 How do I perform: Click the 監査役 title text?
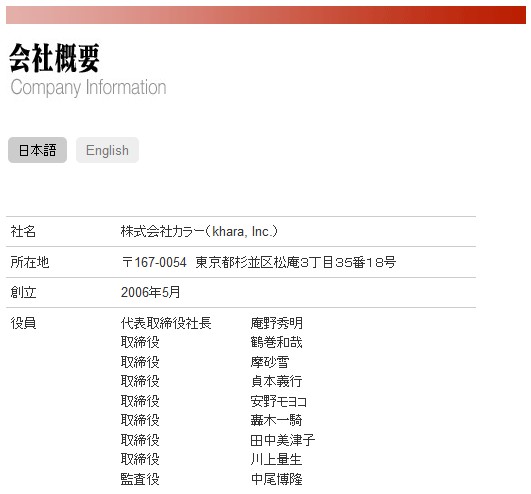[x=140, y=479]
